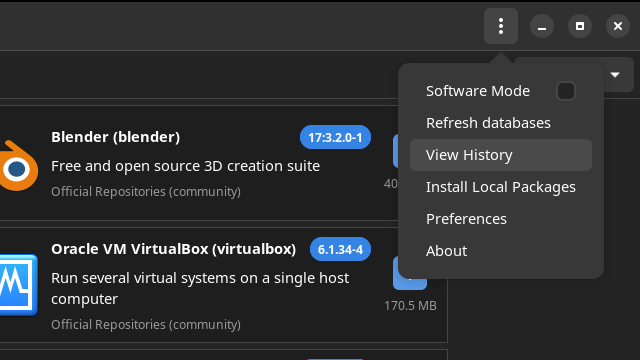
Task: Select Software Mode menu entry
Action: (x=501, y=91)
